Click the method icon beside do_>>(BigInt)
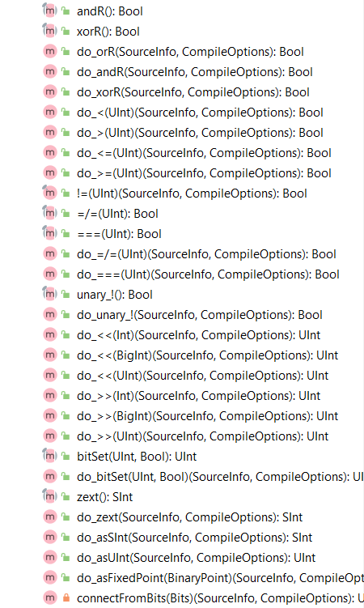364x608 pixels. (x=49, y=416)
